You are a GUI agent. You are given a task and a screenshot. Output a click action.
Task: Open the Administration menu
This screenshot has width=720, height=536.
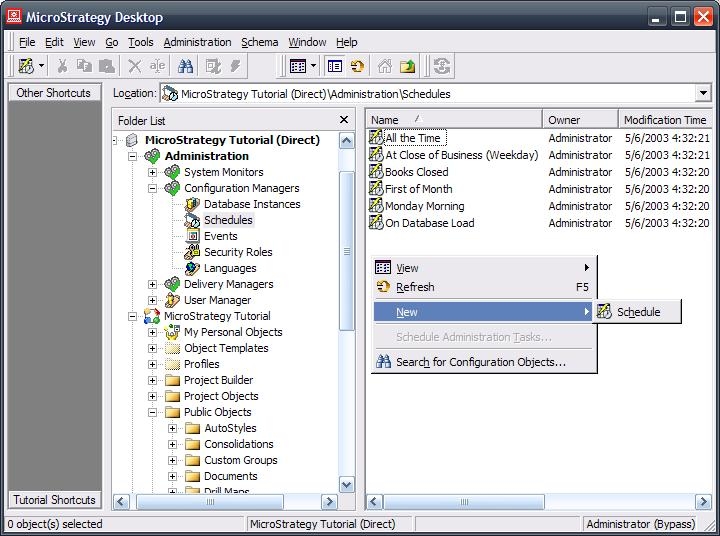click(197, 42)
